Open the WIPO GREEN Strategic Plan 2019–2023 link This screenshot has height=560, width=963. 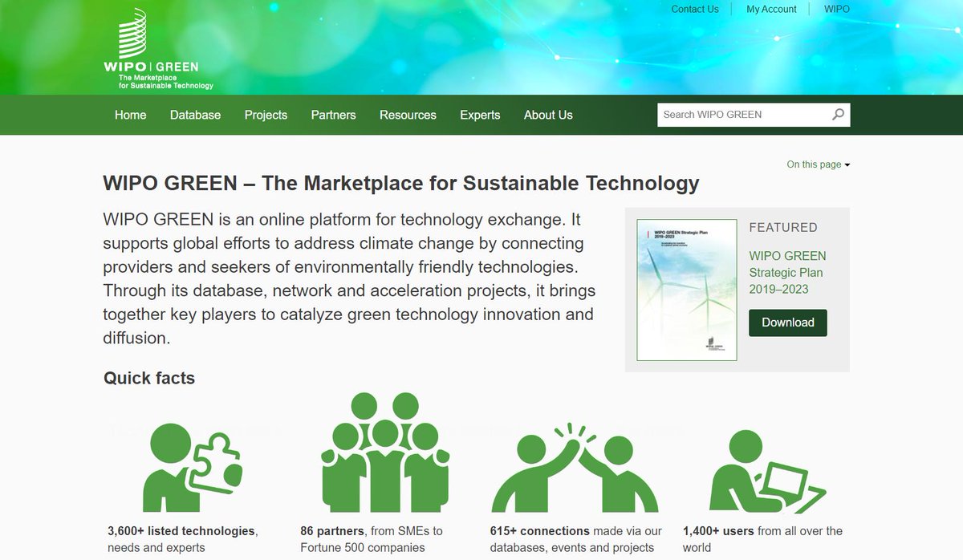787,273
